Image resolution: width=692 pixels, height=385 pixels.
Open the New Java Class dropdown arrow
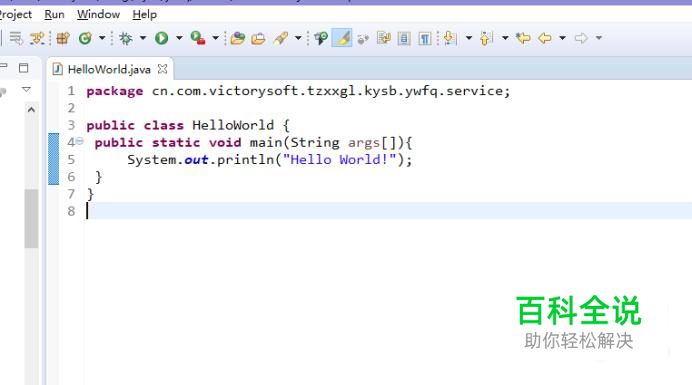click(x=102, y=38)
